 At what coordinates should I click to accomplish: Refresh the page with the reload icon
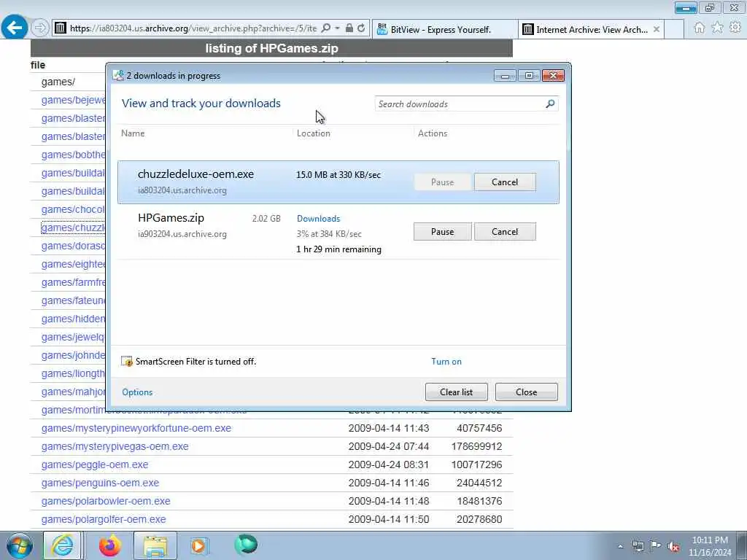(x=361, y=28)
